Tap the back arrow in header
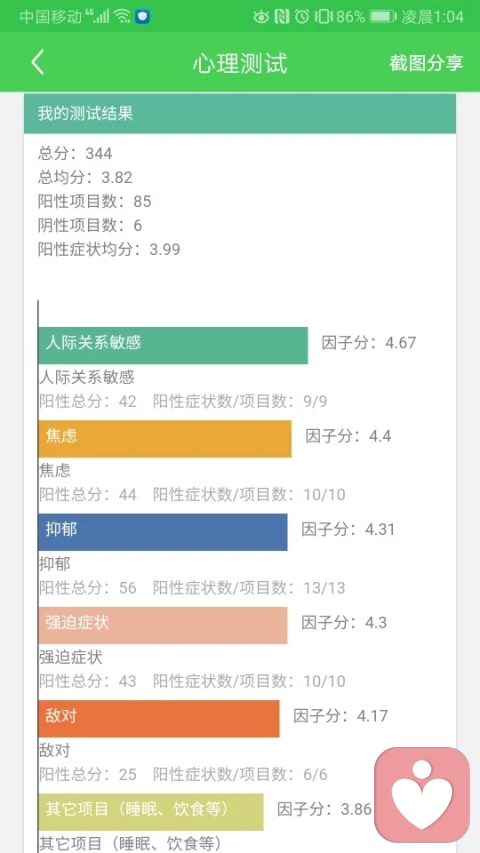The height and width of the screenshot is (853, 480). coord(38,63)
